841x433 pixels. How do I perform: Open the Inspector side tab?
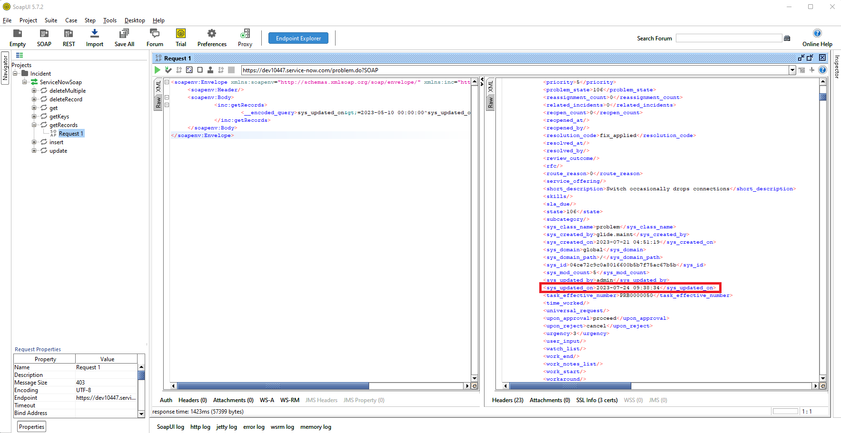pyautogui.click(x=835, y=65)
